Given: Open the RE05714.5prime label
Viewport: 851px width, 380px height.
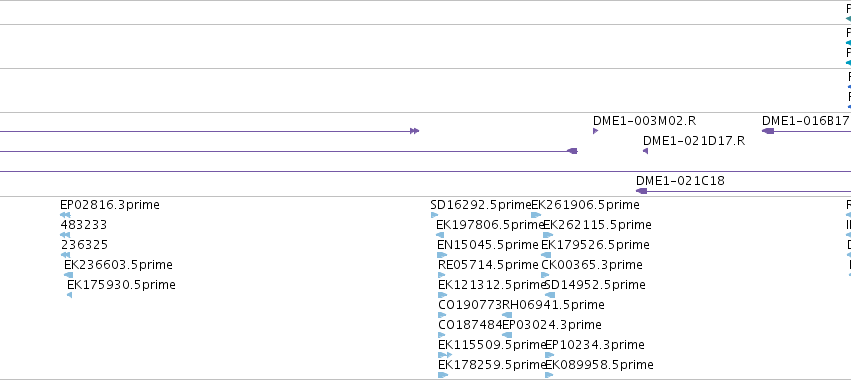Looking at the screenshot, I should point(488,265).
